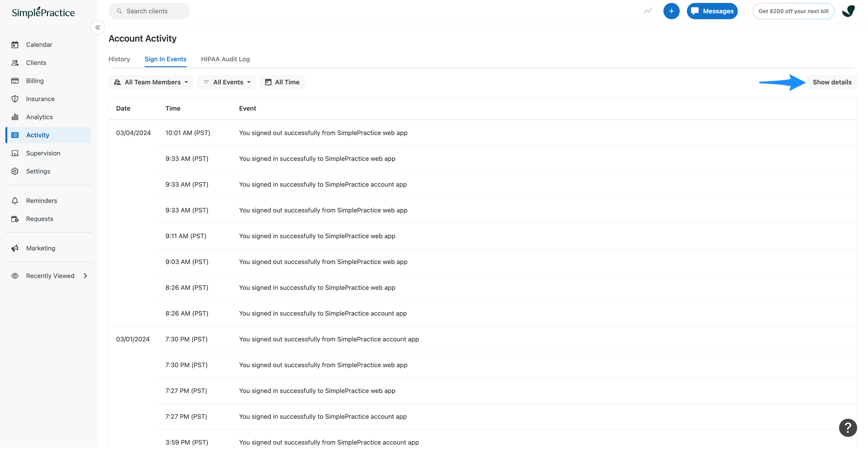868x457 pixels.
Task: Click the Recently Viewed eye icon
Action: (x=15, y=276)
